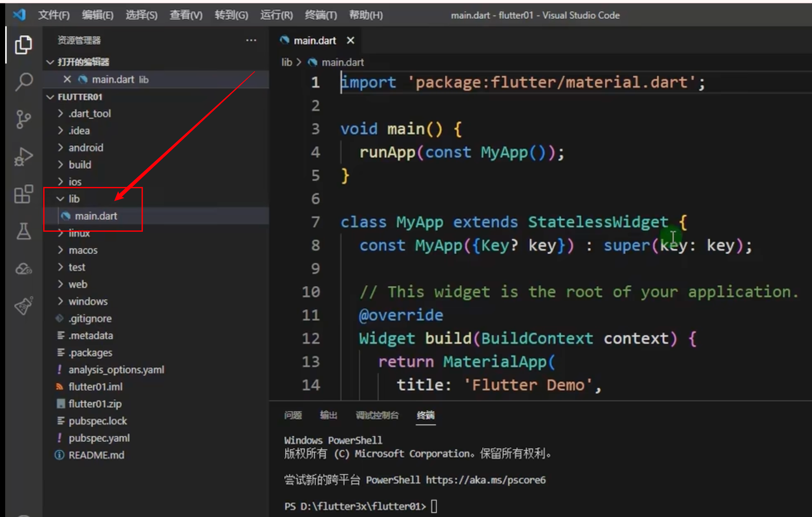Open the aka.ms/pscore6 link in terminal
This screenshot has height=517, width=812.
tap(486, 480)
